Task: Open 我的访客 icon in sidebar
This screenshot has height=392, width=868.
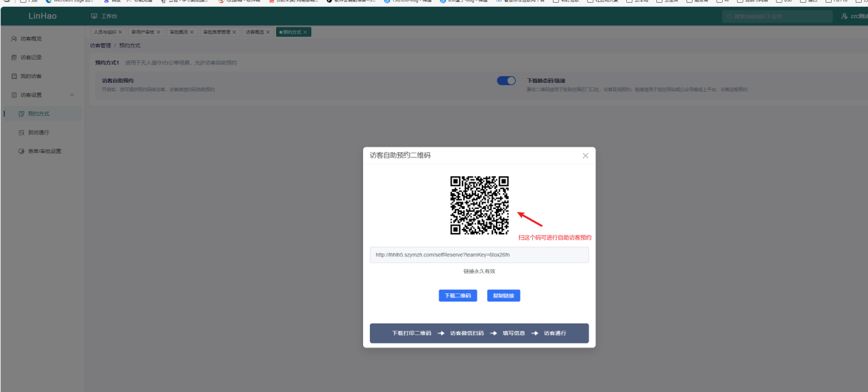Action: click(x=14, y=76)
